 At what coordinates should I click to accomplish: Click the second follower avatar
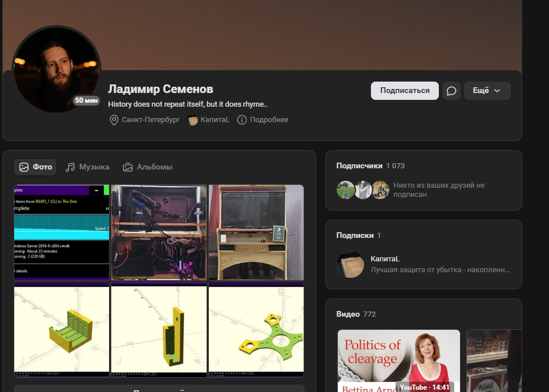tap(363, 190)
